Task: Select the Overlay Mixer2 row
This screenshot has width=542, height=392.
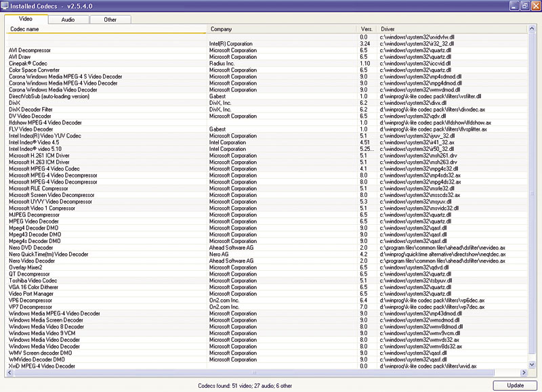Action: pos(267,267)
